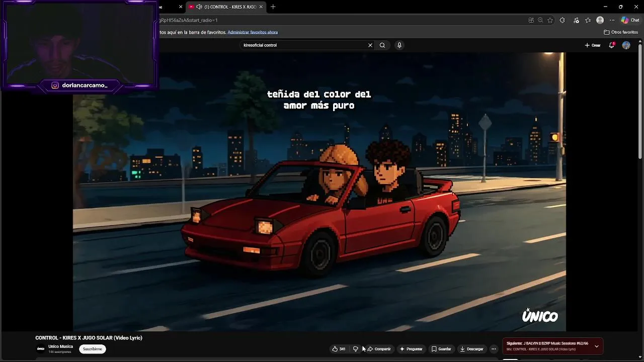The image size is (644, 362).
Task: Mute tab via speaker icon
Action: tap(199, 7)
